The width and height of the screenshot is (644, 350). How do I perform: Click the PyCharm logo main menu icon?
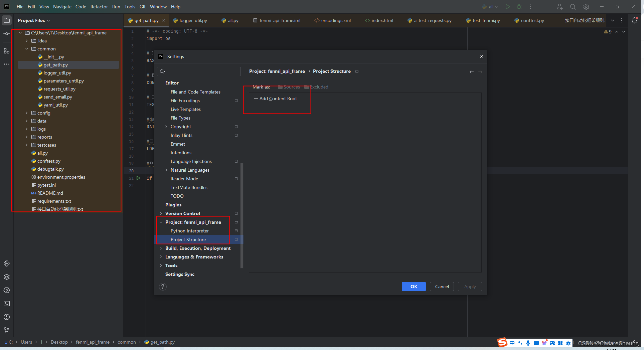point(7,7)
